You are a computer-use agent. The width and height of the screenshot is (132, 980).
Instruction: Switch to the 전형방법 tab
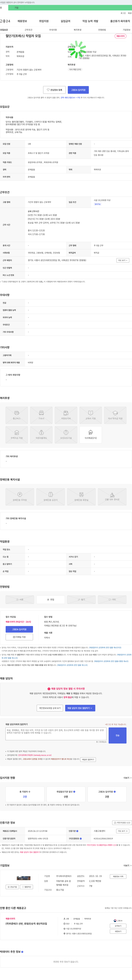[x=102, y=30]
